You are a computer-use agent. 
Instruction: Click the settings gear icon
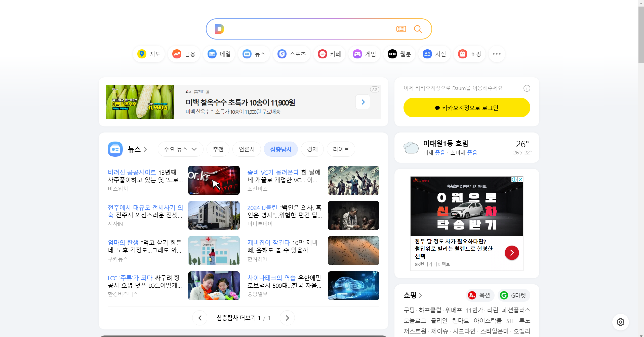click(620, 322)
